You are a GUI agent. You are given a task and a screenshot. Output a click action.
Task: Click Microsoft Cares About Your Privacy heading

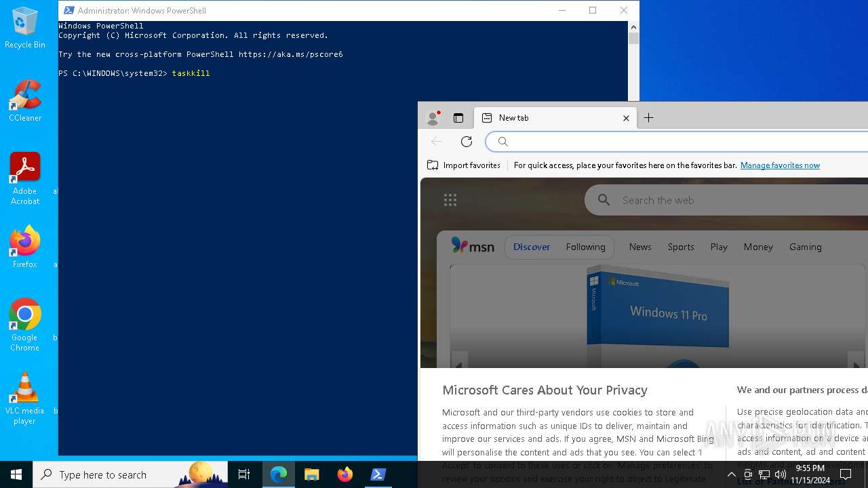tap(545, 390)
